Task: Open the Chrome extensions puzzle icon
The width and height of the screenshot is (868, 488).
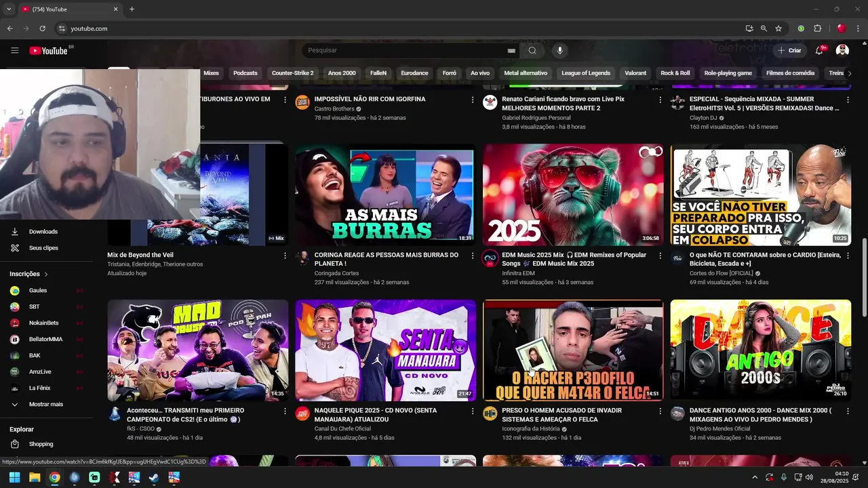Action: (817, 28)
